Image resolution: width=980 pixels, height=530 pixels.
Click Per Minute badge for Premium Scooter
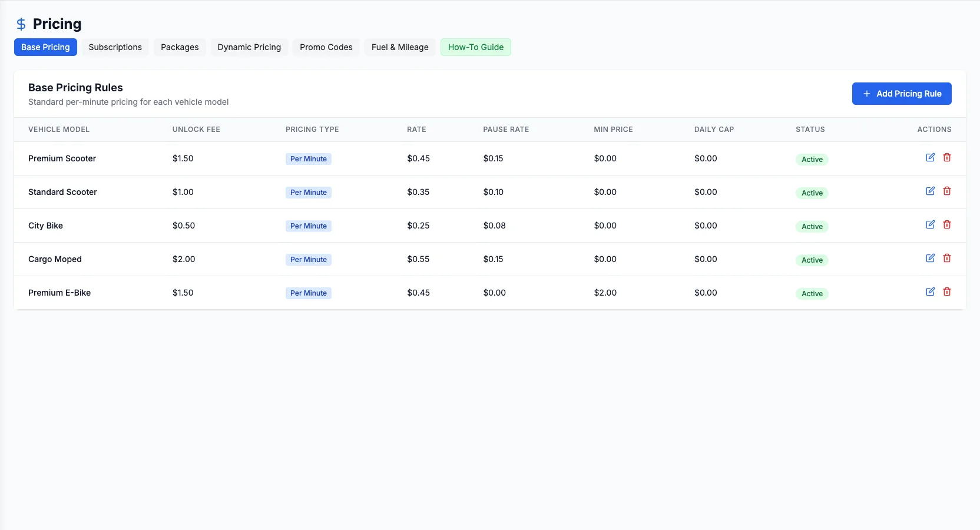pyautogui.click(x=309, y=159)
